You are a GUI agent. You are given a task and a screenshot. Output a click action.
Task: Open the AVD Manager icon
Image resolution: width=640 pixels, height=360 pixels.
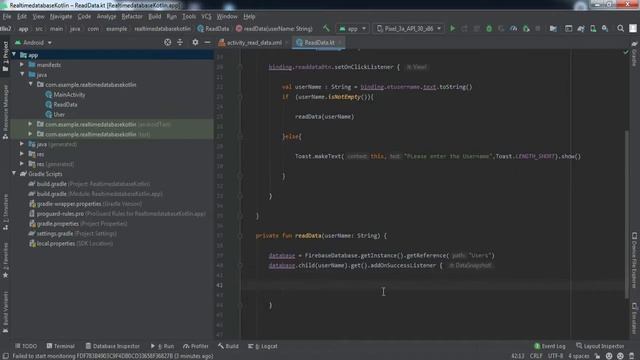593,29
